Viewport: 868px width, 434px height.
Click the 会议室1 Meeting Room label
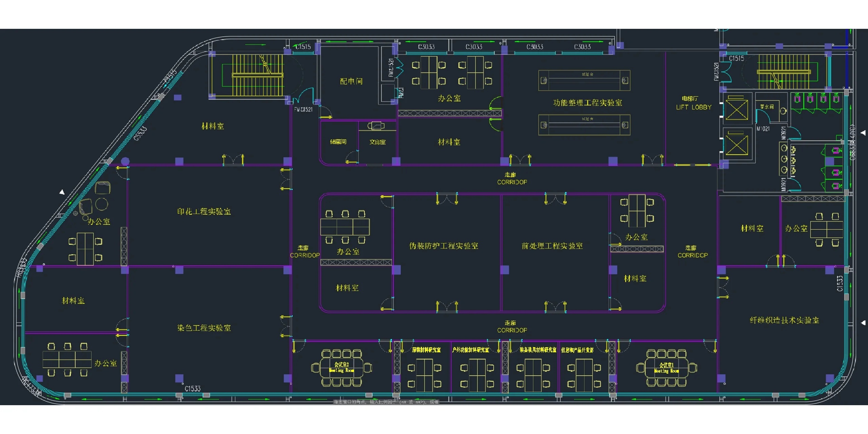click(x=667, y=368)
